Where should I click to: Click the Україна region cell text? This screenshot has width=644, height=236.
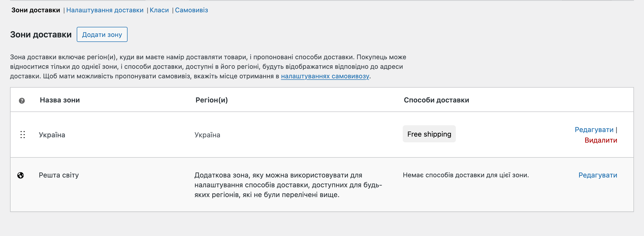pyautogui.click(x=207, y=135)
